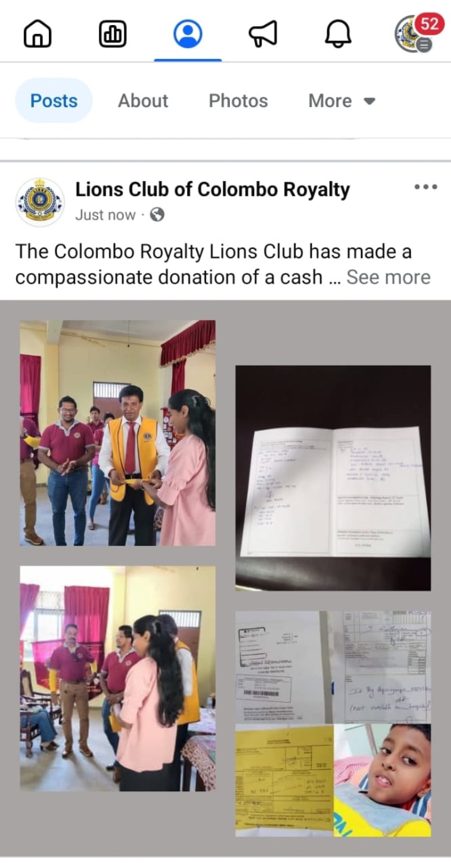Viewport: 451px width, 868px height.
Task: Switch to the Posts tab
Action: click(x=54, y=101)
